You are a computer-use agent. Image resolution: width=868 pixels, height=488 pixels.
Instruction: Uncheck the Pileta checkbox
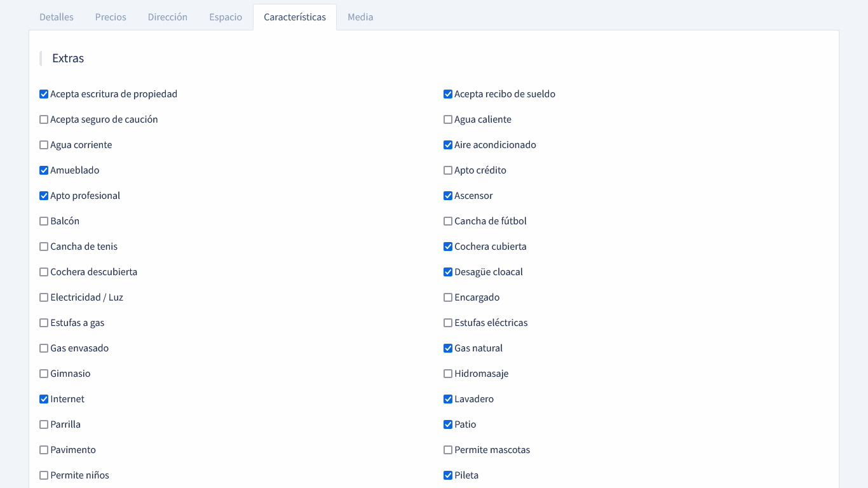point(448,475)
